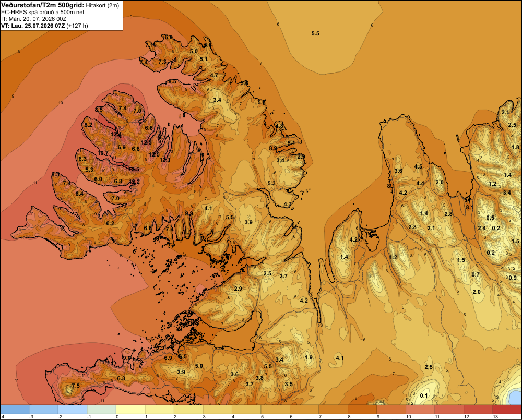Click the '4.5' temperature label

418,166
